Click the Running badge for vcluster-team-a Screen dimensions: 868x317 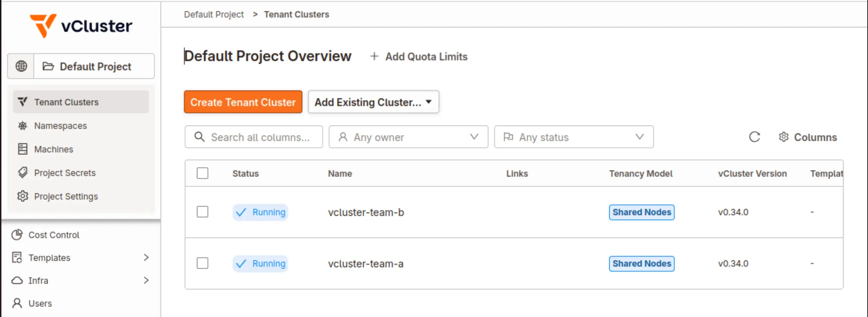(260, 264)
